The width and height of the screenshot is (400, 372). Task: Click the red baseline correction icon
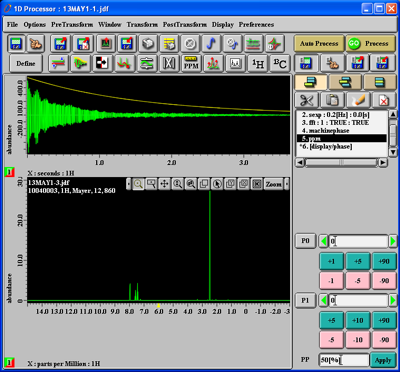pyautogui.click(x=124, y=63)
